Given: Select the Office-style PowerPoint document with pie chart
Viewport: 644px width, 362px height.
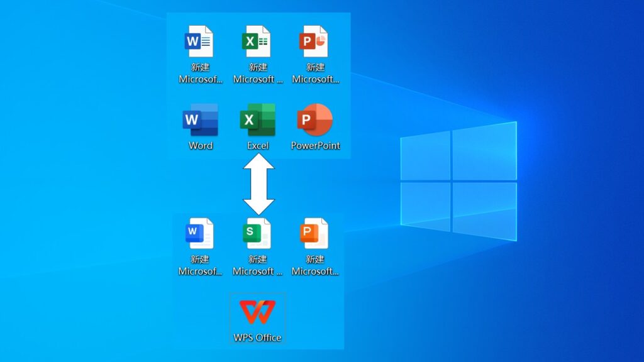Looking at the screenshot, I should [314, 41].
